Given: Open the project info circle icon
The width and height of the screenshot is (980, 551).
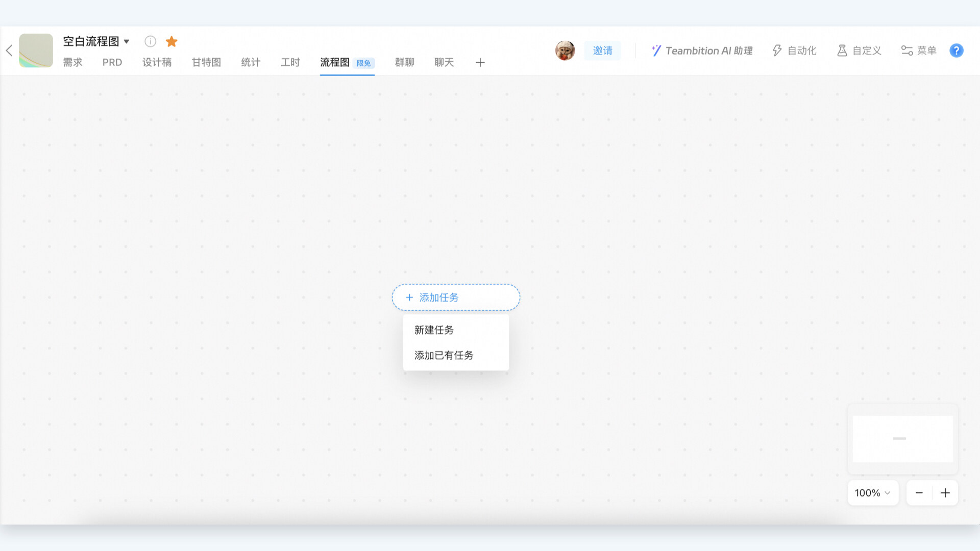Looking at the screenshot, I should tap(150, 41).
